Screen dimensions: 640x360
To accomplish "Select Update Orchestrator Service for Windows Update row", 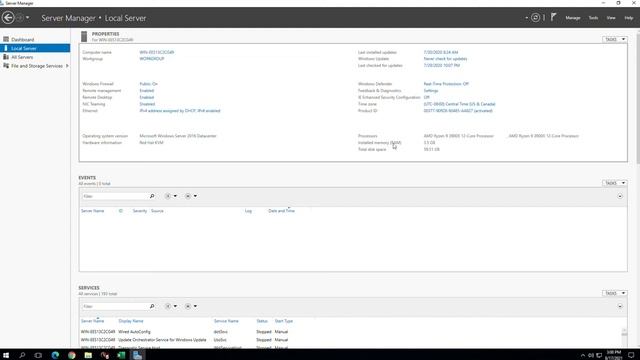I will 350,340.
